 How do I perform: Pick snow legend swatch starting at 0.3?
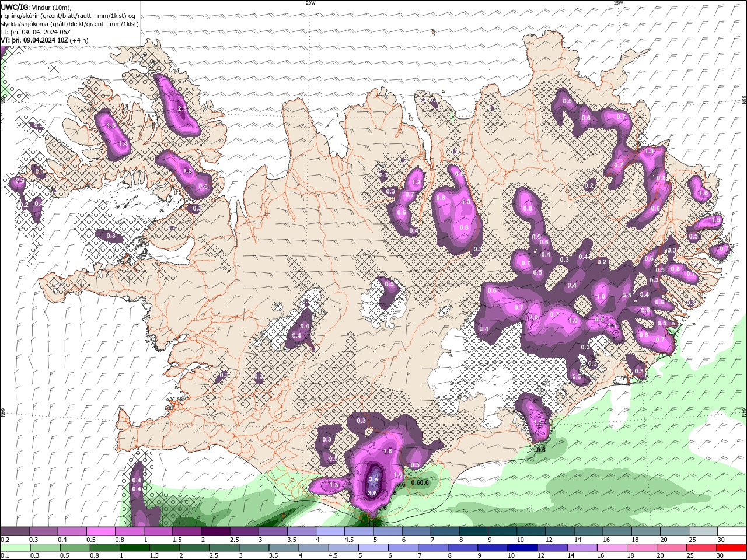(43, 531)
